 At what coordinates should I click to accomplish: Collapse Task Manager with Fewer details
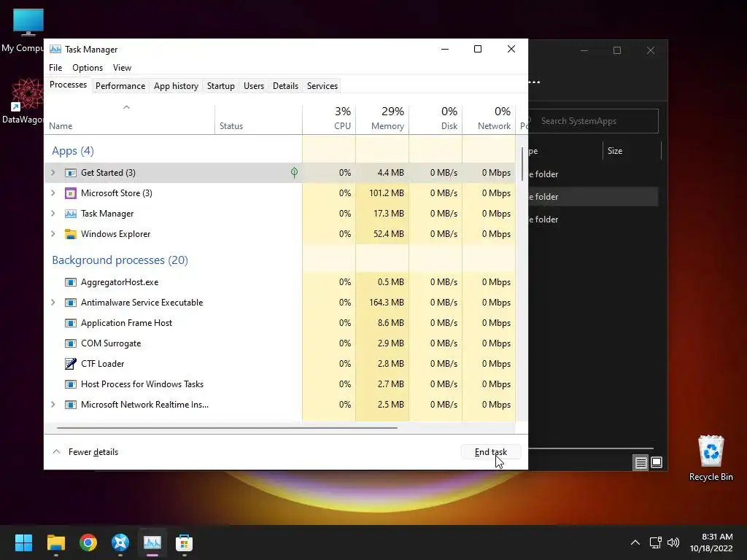85,452
